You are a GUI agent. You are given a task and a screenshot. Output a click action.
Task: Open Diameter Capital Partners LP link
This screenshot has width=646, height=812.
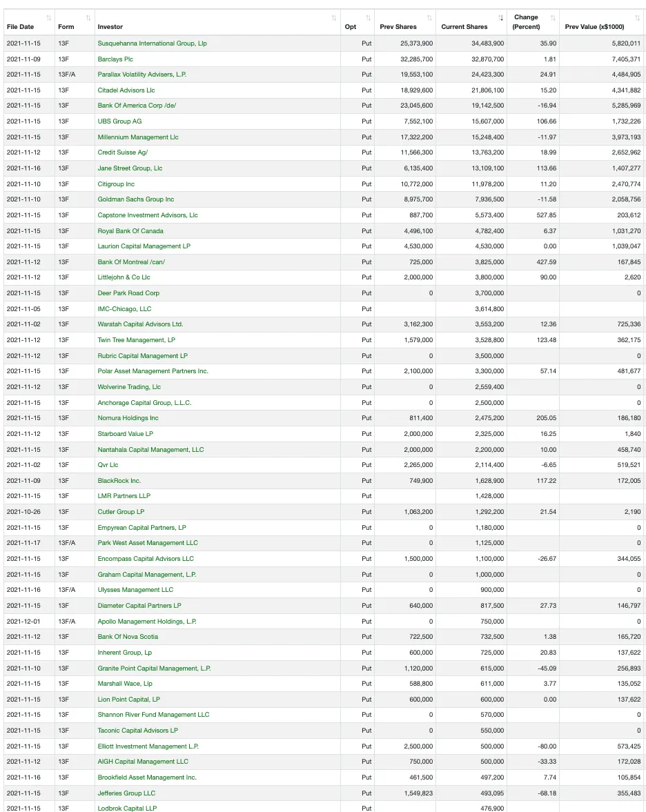pyautogui.click(x=139, y=605)
